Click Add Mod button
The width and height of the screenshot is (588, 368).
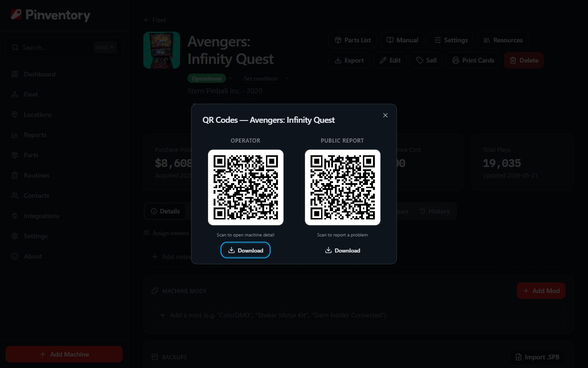tap(541, 291)
